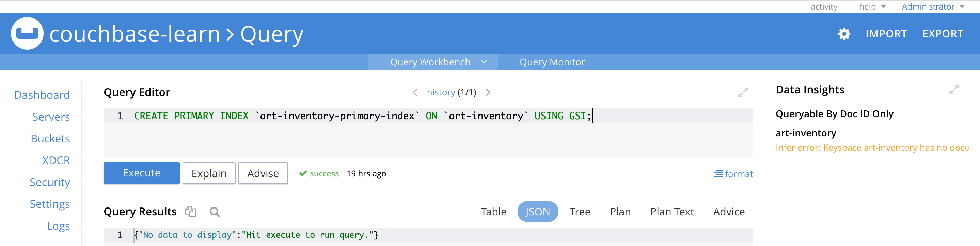The height and width of the screenshot is (246, 980).
Task: Open the Plan results view
Action: [620, 212]
